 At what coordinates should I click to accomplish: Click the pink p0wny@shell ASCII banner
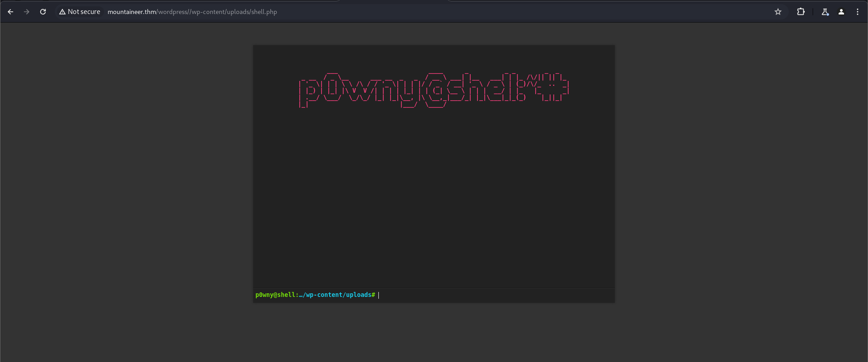(433, 89)
